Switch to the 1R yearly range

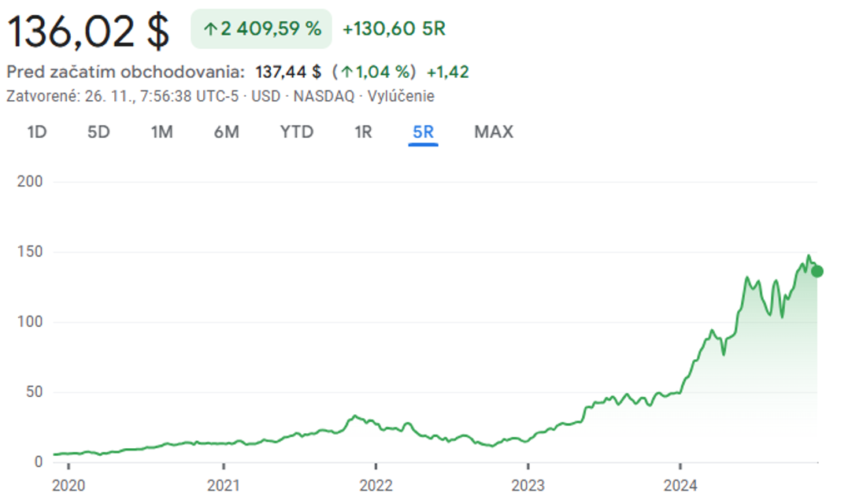tap(363, 132)
